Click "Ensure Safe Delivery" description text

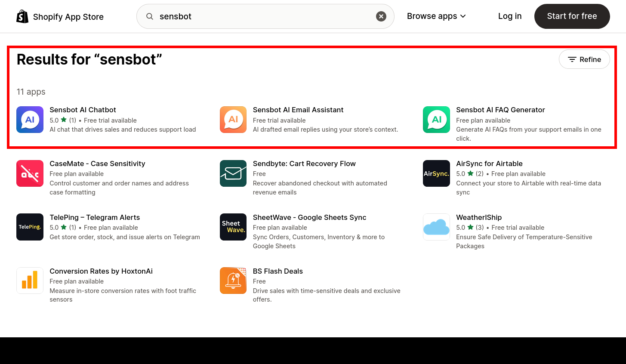[x=524, y=241]
